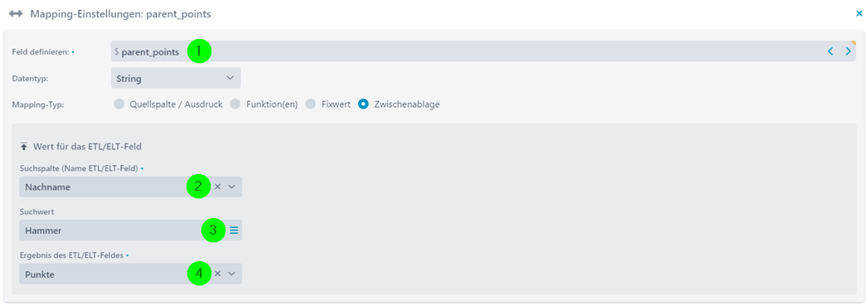The width and height of the screenshot is (868, 306).
Task: Click the right chevron in Feld definieren
Action: pos(848,51)
